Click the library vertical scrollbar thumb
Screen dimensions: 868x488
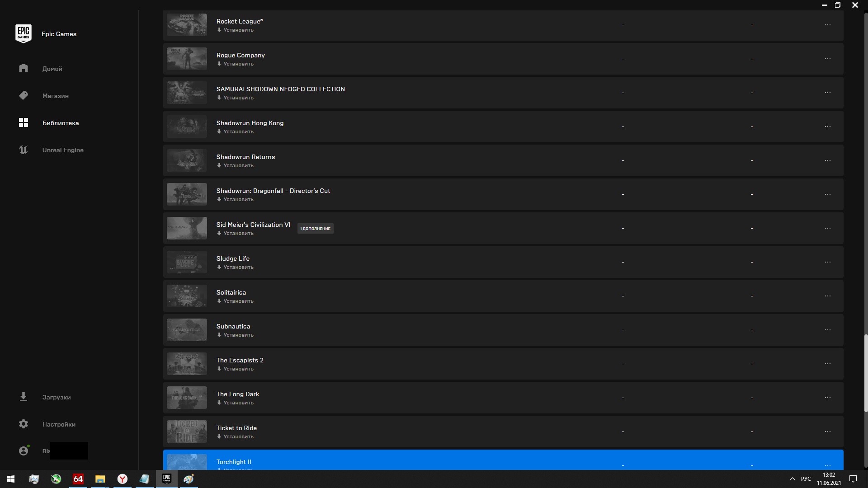pos(866,373)
